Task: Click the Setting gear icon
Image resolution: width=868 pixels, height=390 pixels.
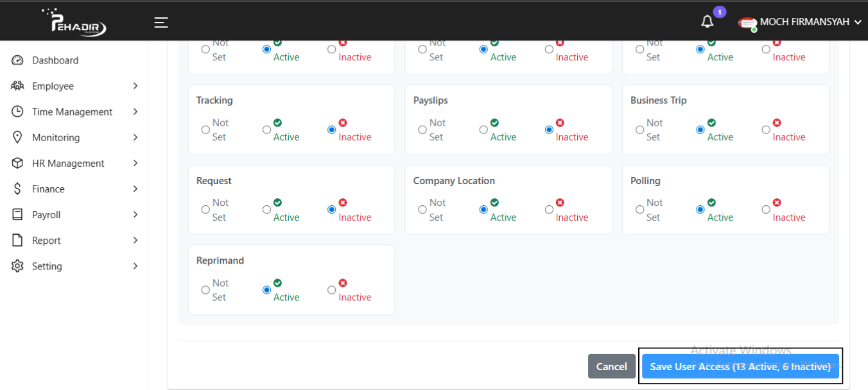Action: [x=18, y=266]
